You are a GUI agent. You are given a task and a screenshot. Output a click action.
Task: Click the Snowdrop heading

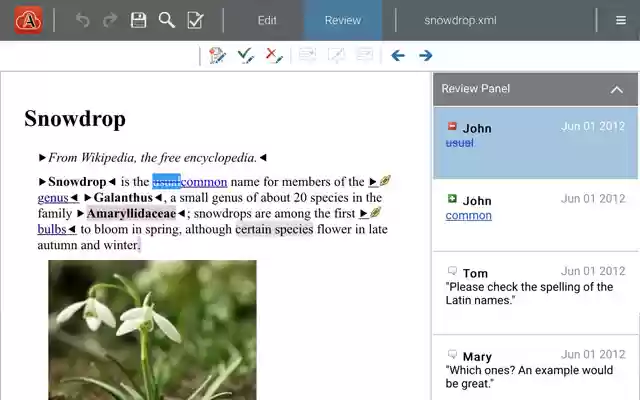[x=75, y=119]
